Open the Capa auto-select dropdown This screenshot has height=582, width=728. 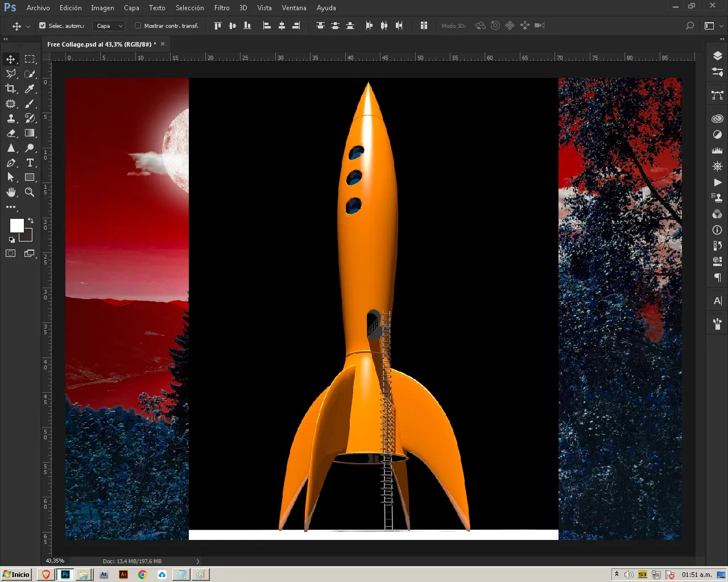(x=109, y=26)
